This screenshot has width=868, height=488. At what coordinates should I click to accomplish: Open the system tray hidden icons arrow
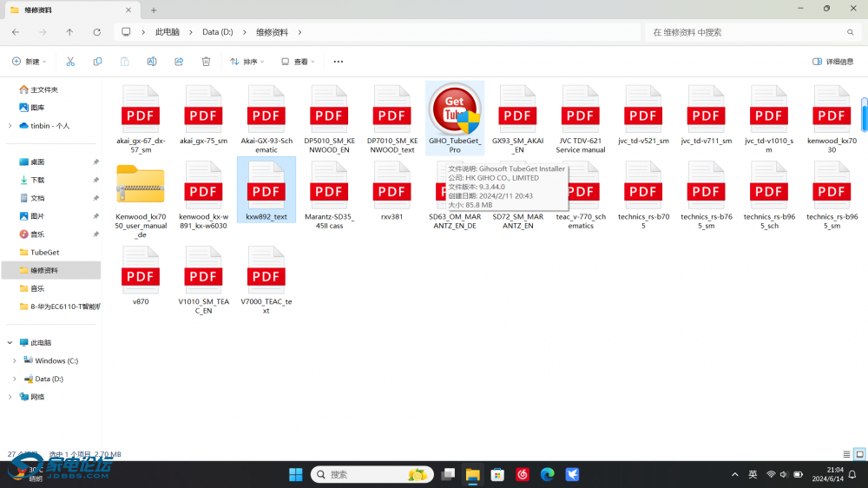(734, 475)
